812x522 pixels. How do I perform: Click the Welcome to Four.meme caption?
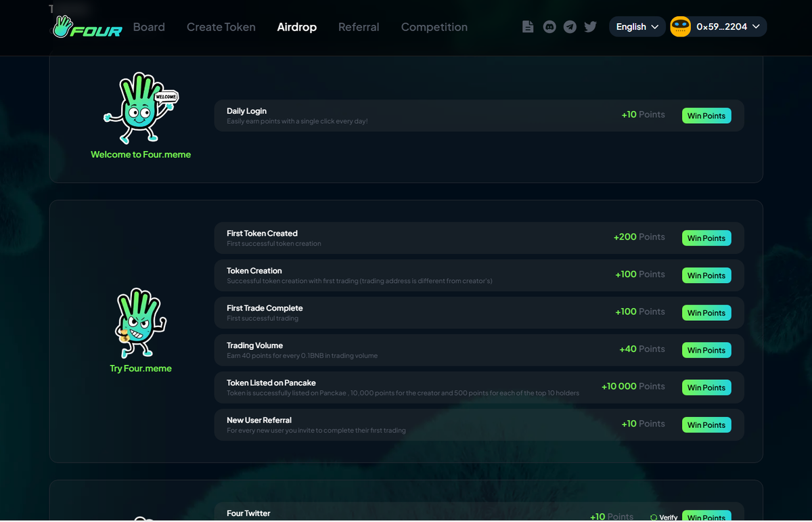pos(141,154)
